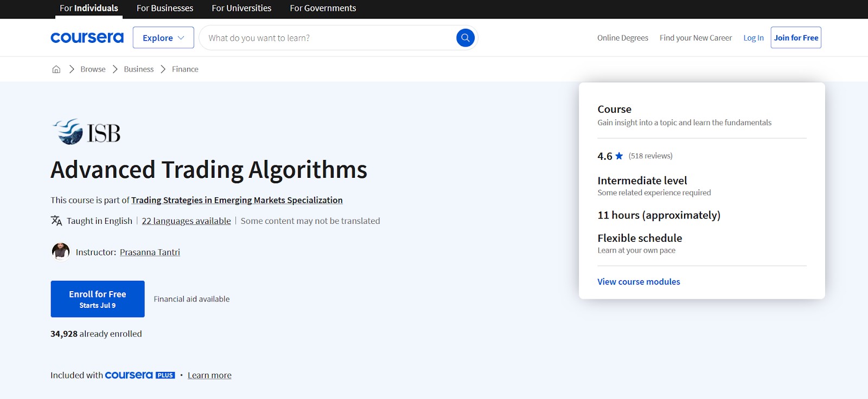
Task: Open Trading Strategies in Emerging Markets Specialization link
Action: point(237,200)
